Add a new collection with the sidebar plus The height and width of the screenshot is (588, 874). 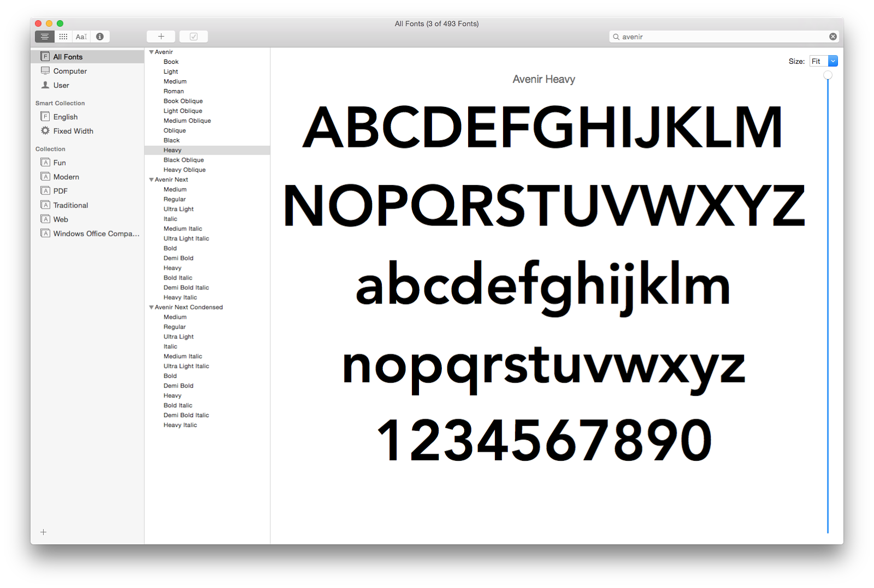click(44, 532)
